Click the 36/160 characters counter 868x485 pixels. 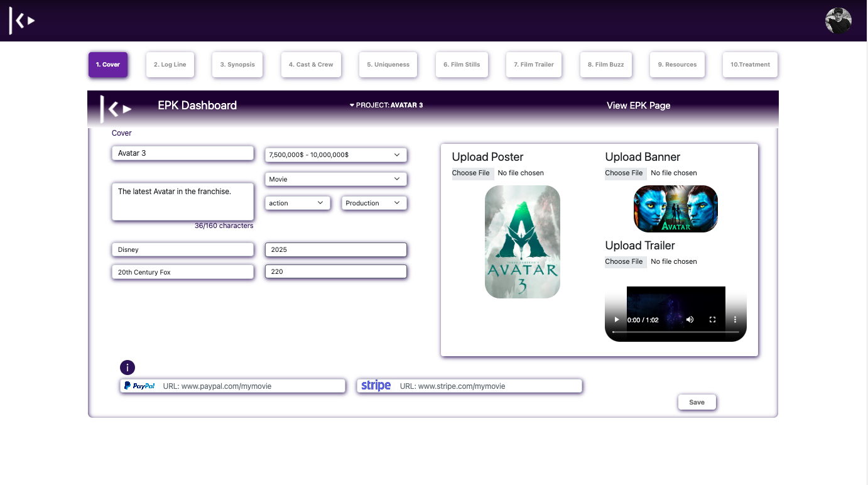pos(224,226)
